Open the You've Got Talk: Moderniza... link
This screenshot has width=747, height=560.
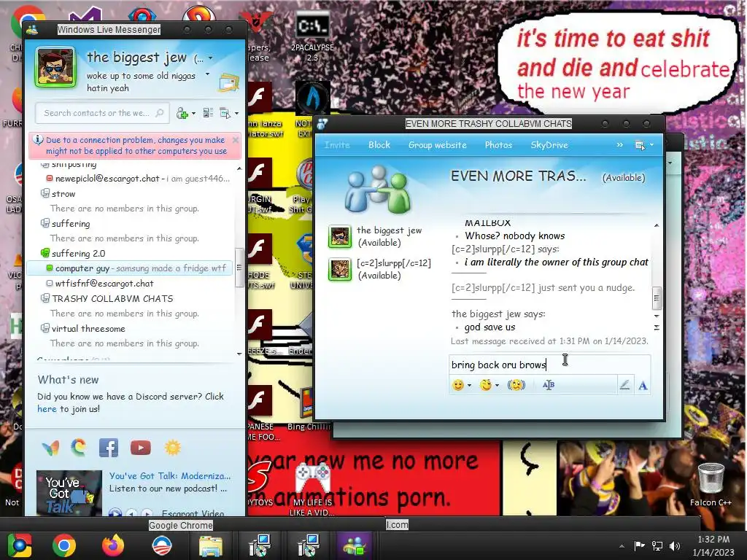169,475
